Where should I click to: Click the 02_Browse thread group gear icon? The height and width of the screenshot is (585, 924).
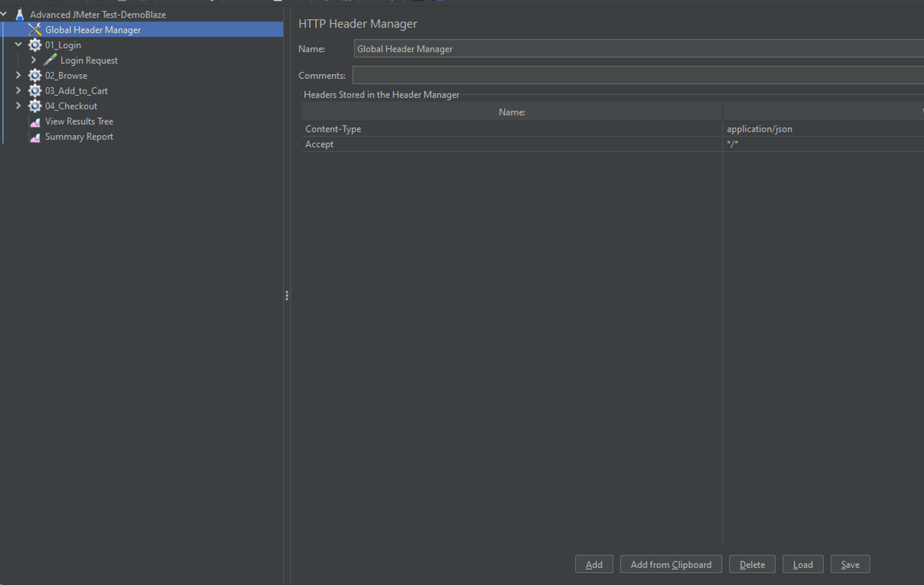click(x=35, y=75)
